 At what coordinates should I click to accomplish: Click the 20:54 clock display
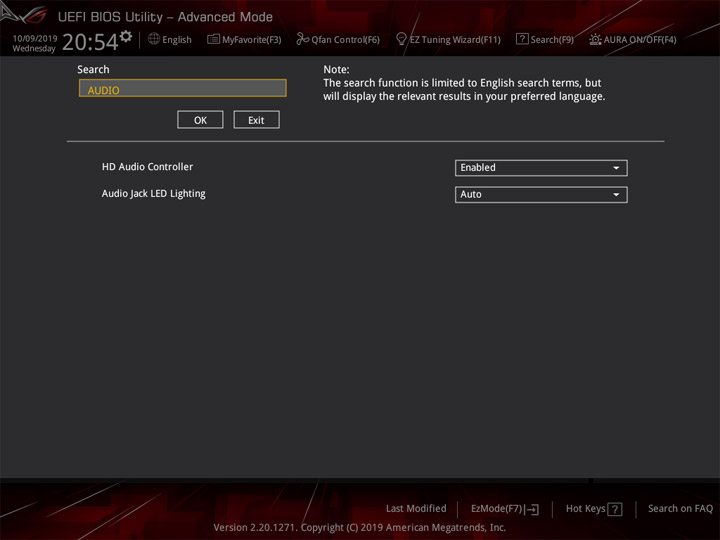(90, 42)
